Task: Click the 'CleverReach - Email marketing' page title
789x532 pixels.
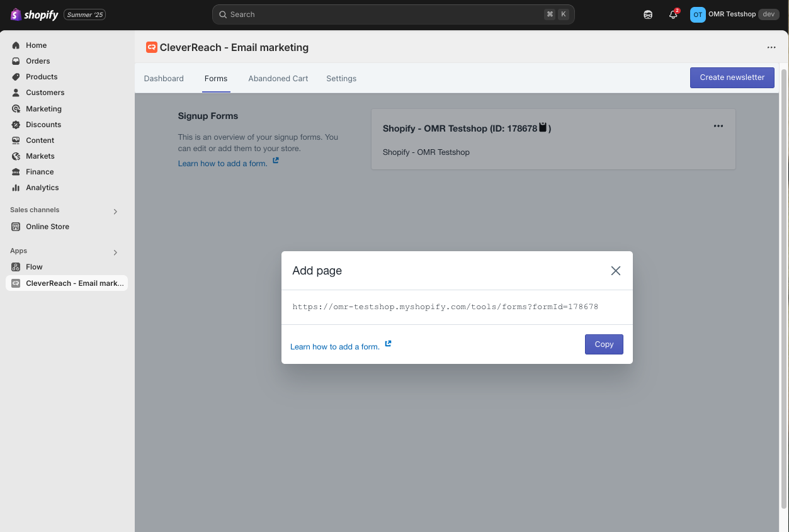Action: [234, 47]
